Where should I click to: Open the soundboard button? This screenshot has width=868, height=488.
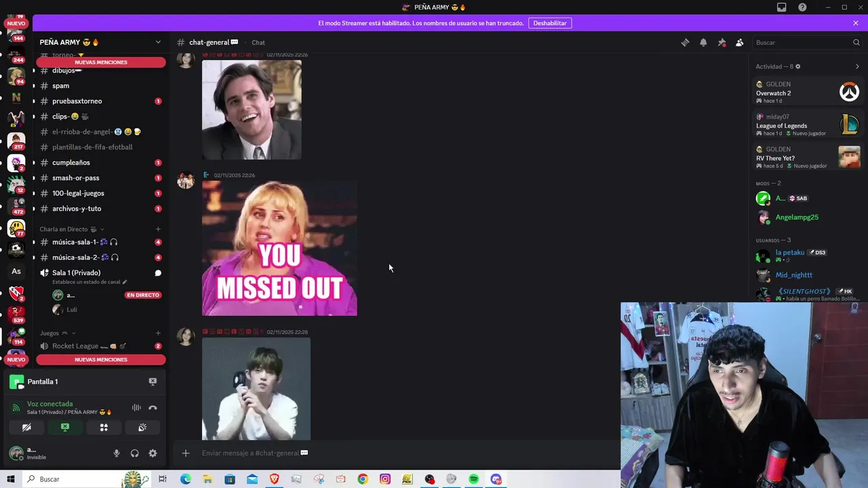coord(142,428)
